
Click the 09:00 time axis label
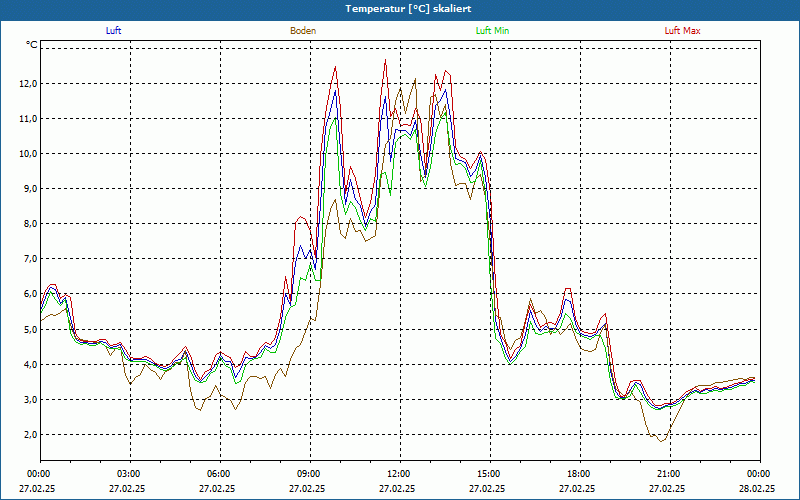tap(310, 474)
